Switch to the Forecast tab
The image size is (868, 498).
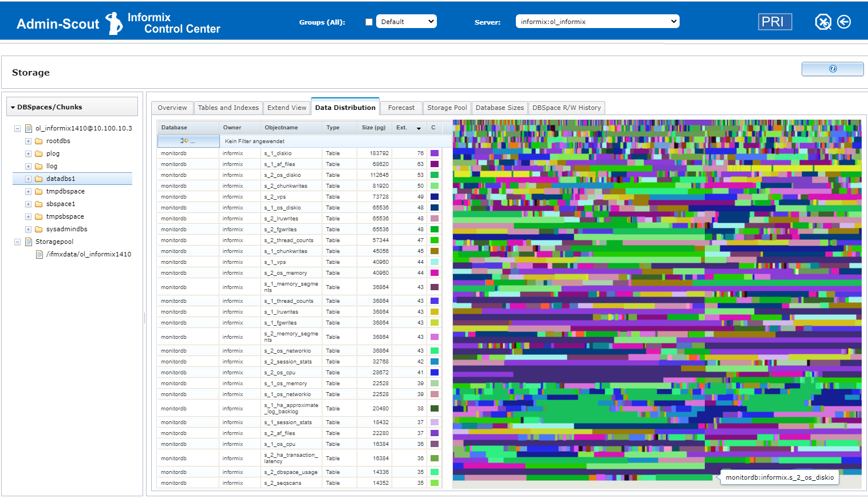point(401,108)
